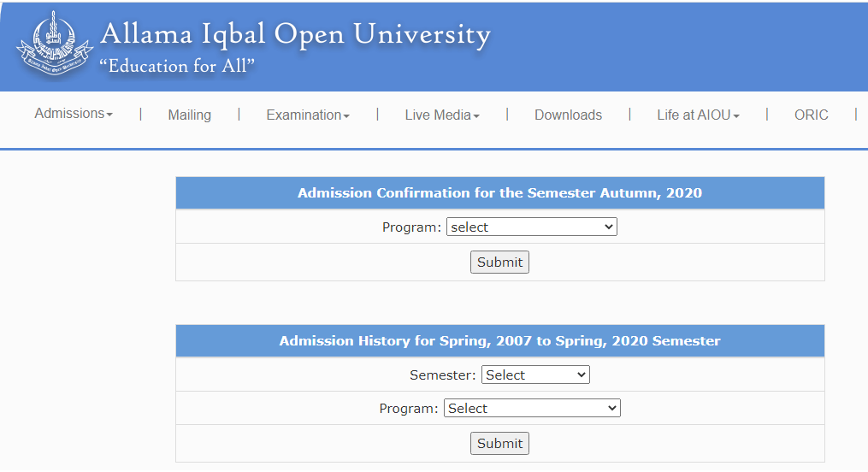Click Program label in Admission Confirmation section
Viewport: 868px width, 472px height.
click(x=411, y=227)
